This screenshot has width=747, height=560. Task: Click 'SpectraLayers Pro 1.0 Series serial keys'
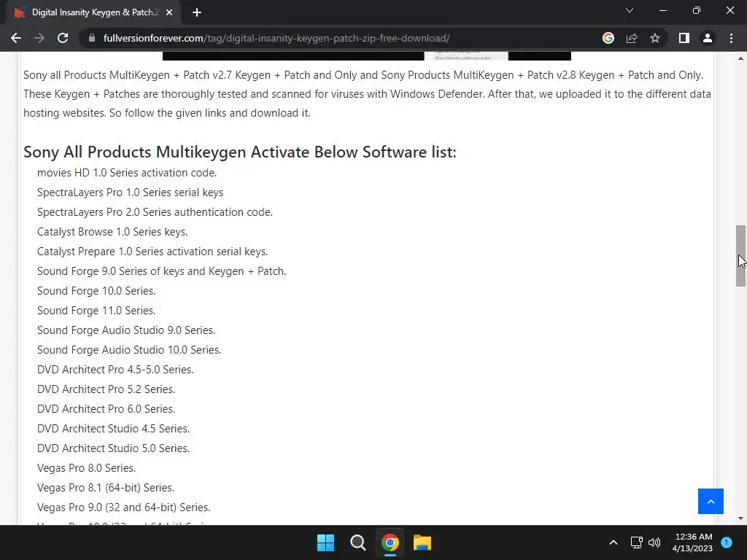click(x=130, y=192)
